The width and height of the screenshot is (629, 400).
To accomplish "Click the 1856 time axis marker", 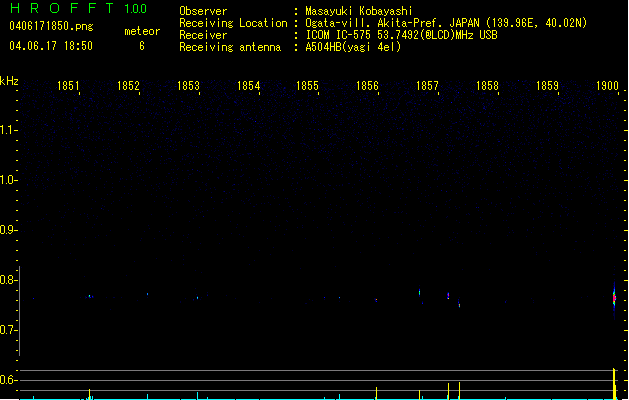I will click(367, 86).
